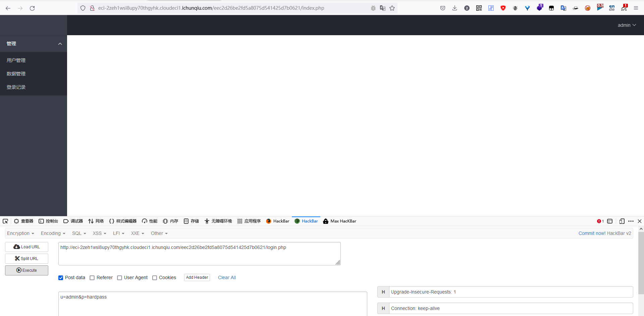Switch to the 无障碍环境 accessibility tab
644x316 pixels.
click(218, 221)
